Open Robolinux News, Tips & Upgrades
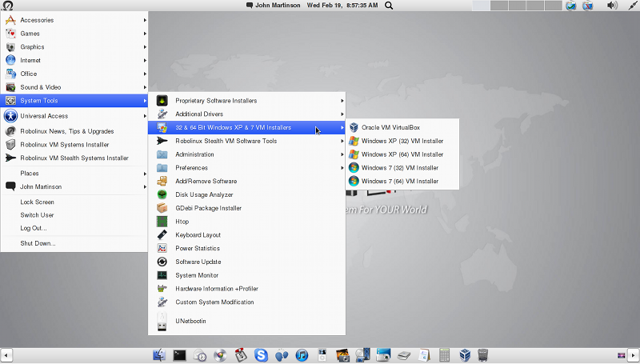640x364 pixels. tap(74, 131)
